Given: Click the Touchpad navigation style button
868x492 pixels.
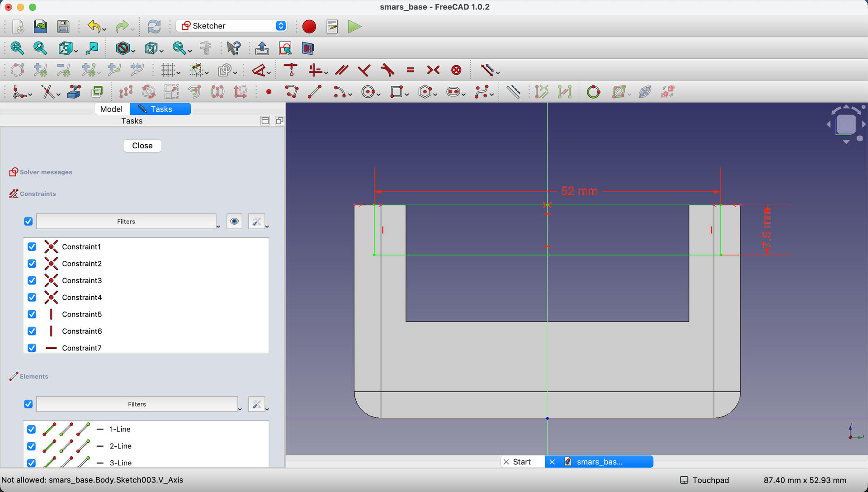Looking at the screenshot, I should click(704, 480).
